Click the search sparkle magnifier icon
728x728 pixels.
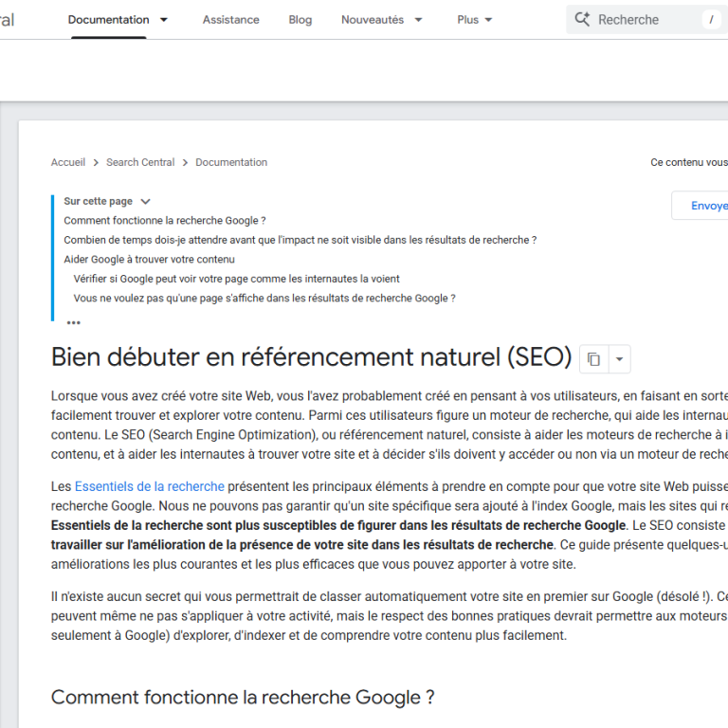[x=582, y=20]
